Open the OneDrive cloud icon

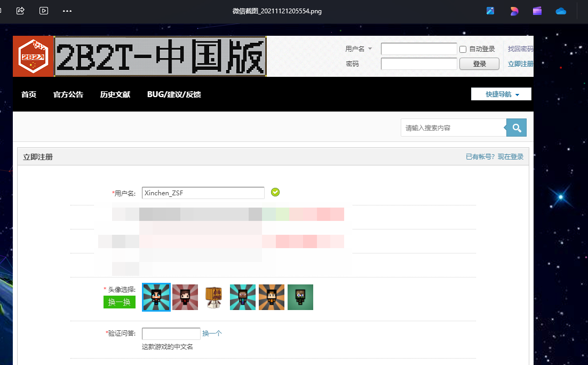561,11
